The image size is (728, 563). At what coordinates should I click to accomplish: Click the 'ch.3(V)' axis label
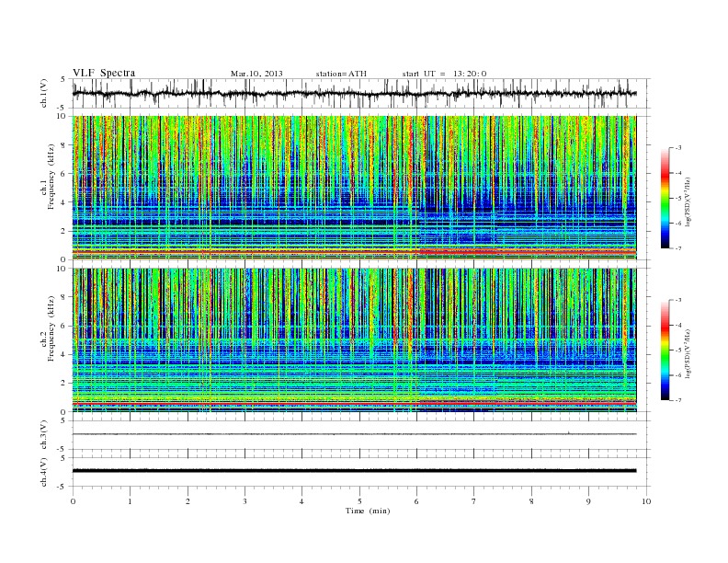tap(44, 435)
